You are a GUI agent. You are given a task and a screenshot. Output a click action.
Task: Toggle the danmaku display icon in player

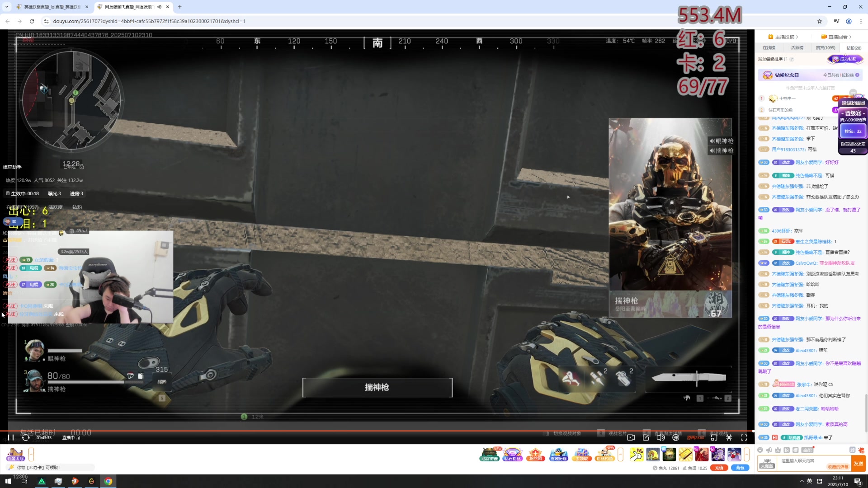tap(676, 437)
